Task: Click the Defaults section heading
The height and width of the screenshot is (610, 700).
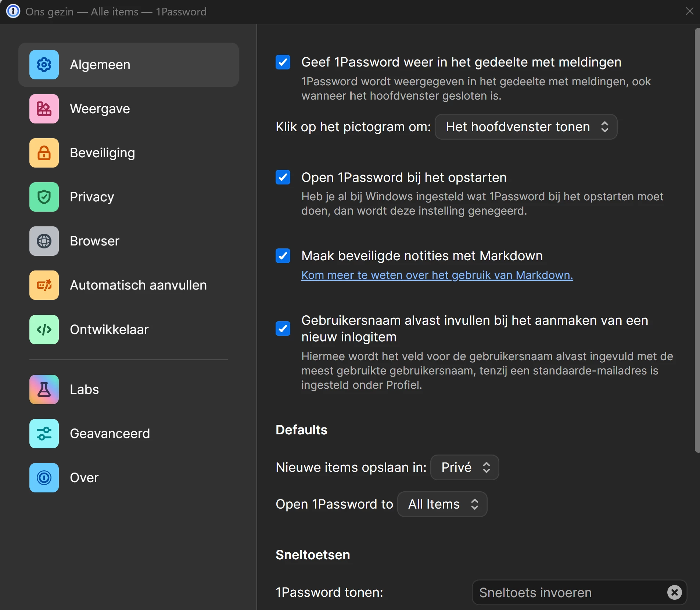Action: click(x=301, y=430)
